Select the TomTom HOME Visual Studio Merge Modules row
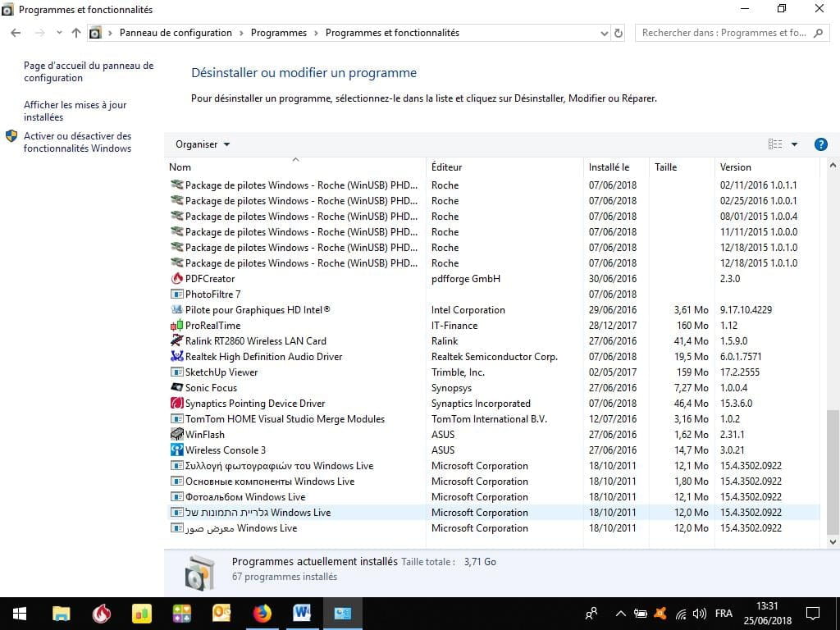 pyautogui.click(x=492, y=419)
